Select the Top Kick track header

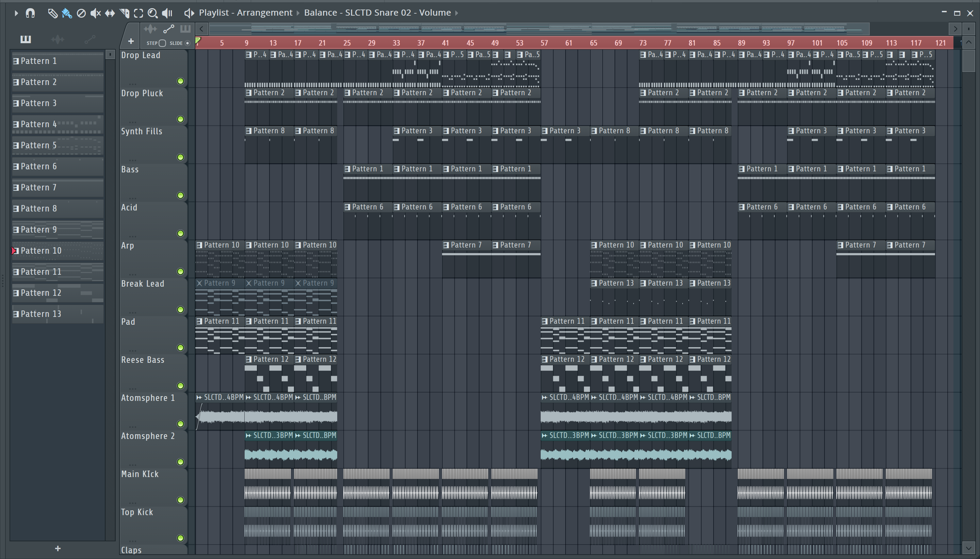[x=153, y=525]
